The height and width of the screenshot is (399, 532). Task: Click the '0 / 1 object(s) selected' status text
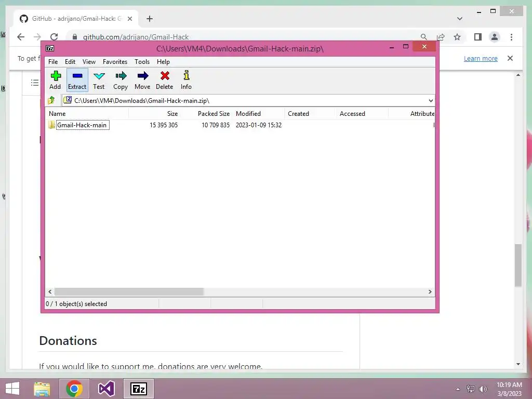click(76, 303)
